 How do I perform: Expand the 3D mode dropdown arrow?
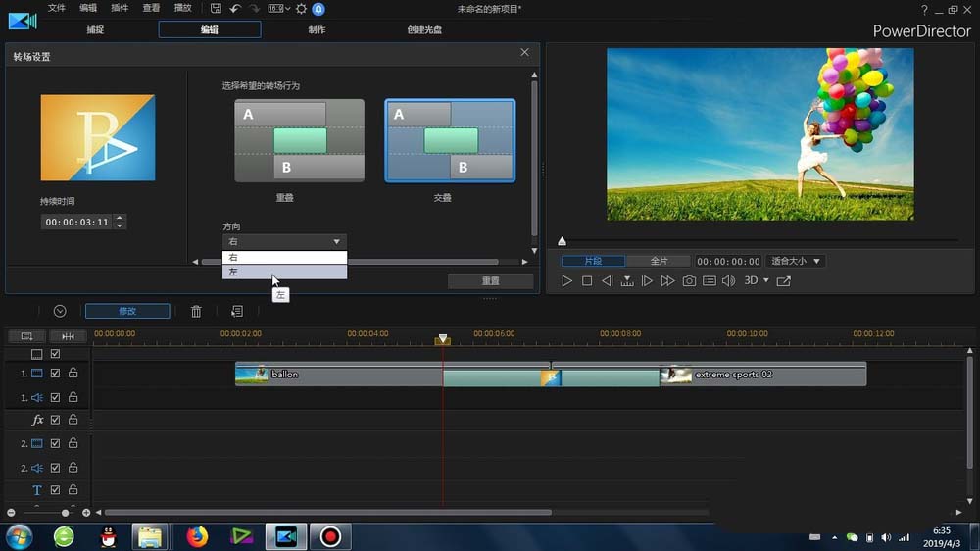click(x=765, y=281)
